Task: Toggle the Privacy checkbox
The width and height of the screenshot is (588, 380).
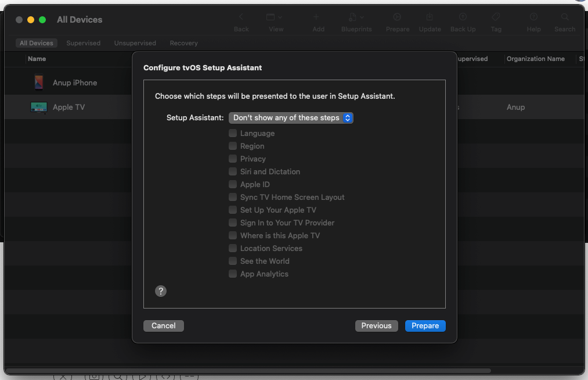Action: point(233,159)
